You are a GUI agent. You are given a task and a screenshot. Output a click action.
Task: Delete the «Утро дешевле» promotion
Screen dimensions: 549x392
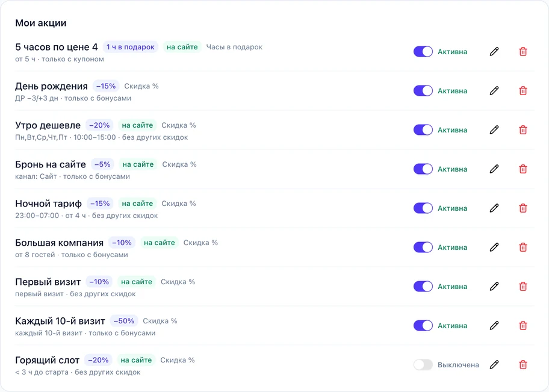523,130
